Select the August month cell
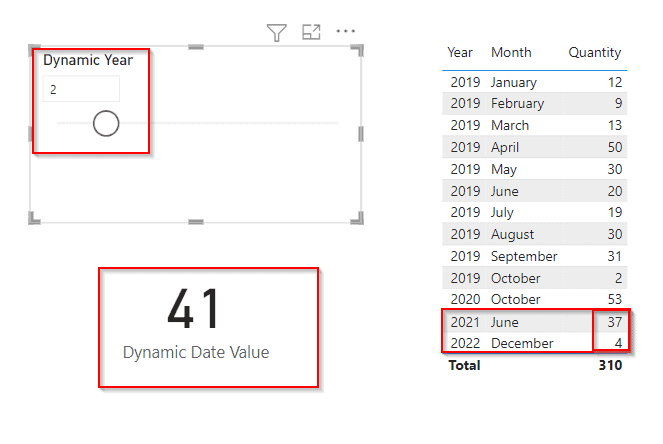 pos(512,234)
